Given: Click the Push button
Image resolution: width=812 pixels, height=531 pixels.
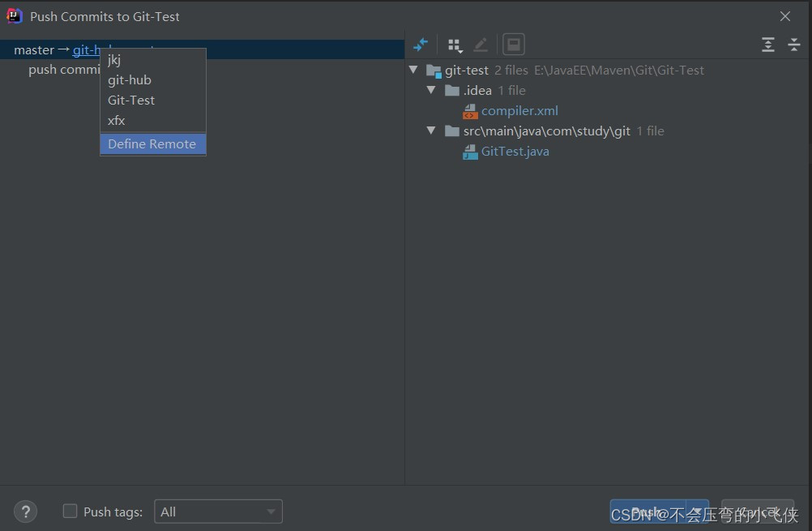Looking at the screenshot, I should [647, 512].
